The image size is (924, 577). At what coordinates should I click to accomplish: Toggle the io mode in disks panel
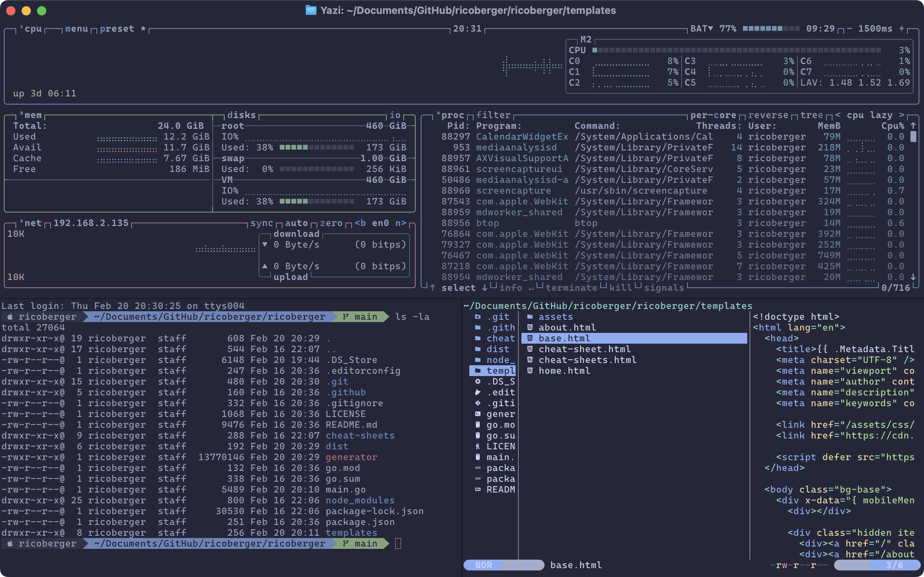coord(395,115)
